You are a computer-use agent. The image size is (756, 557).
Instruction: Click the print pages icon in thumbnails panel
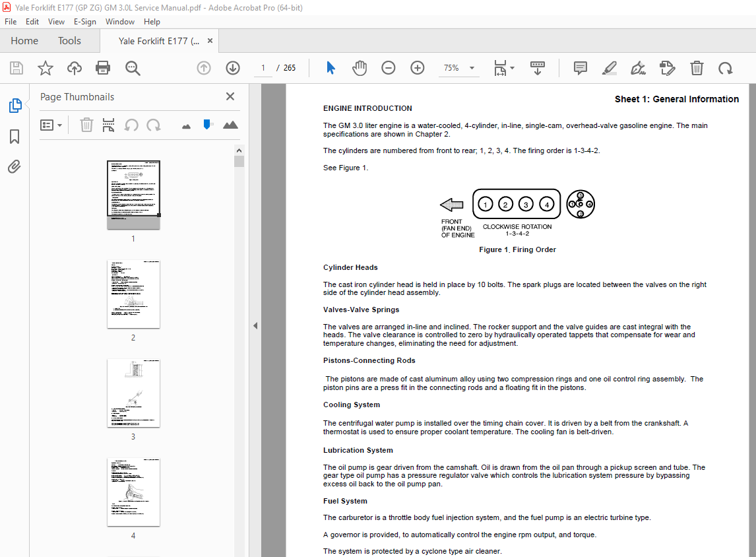click(108, 125)
